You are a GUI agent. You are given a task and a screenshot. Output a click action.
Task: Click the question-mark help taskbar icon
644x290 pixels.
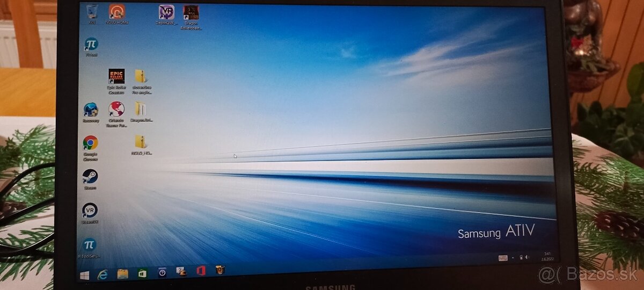(162, 272)
